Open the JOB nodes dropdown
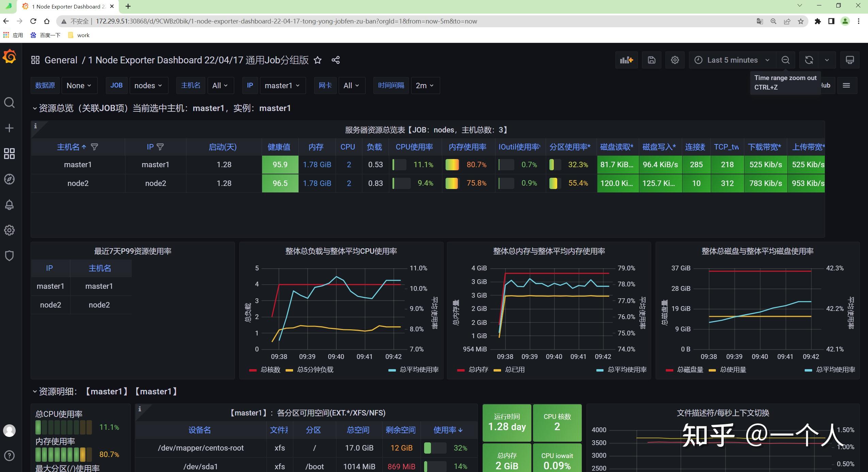The image size is (868, 472). pyautogui.click(x=148, y=85)
